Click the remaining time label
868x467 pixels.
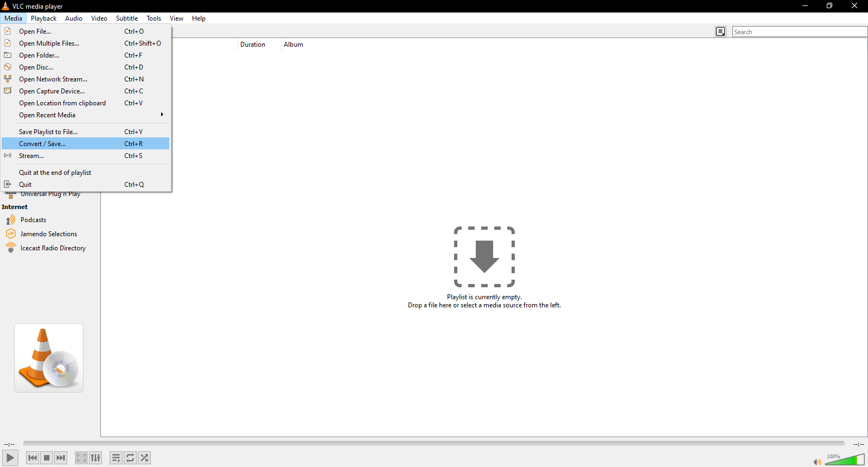click(x=858, y=444)
